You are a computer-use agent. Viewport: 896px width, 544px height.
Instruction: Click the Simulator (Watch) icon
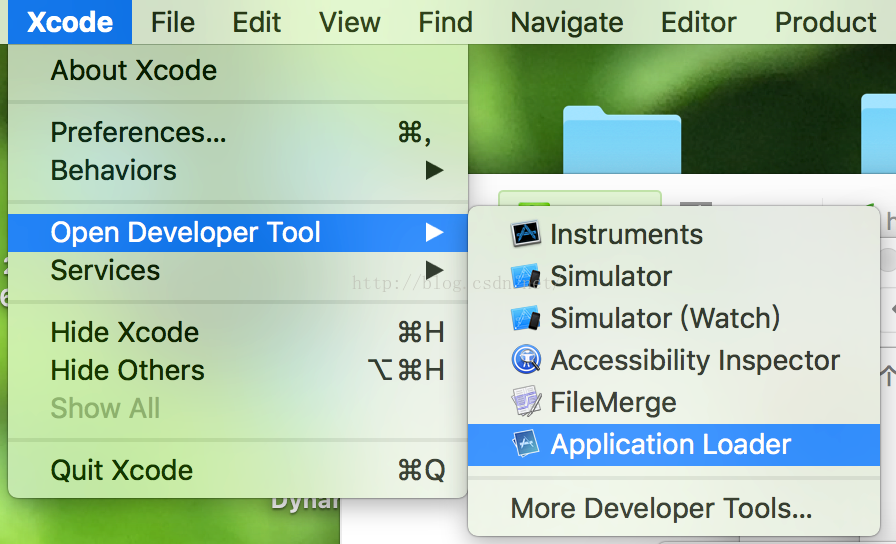[526, 319]
